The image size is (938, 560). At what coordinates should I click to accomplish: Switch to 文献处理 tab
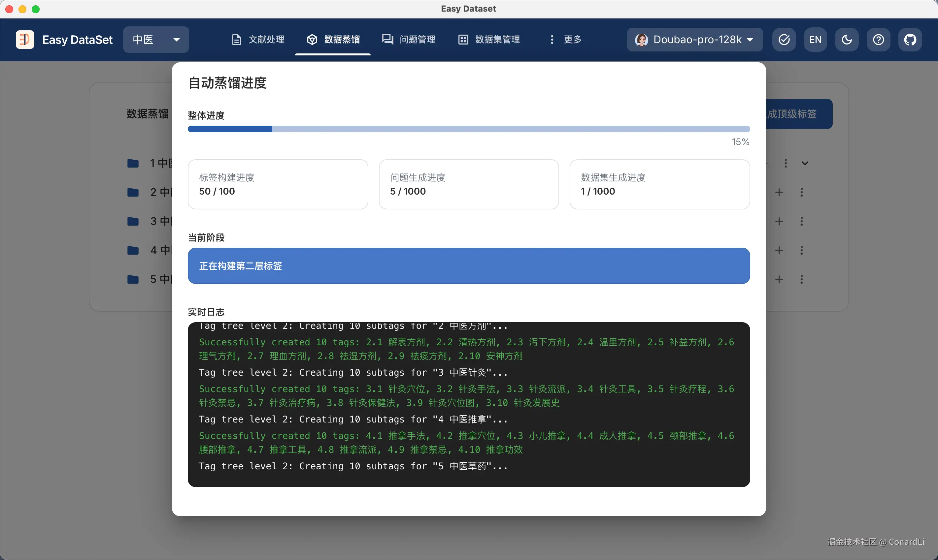point(258,40)
